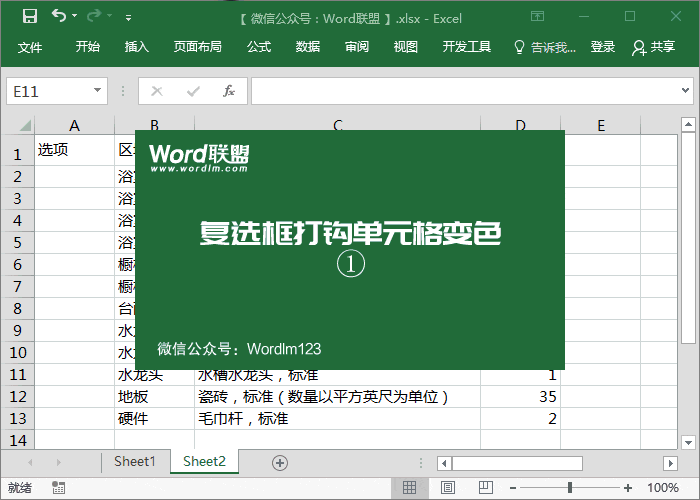700x500 pixels.
Task: Open the 页面布局 ribbon tab
Action: (197, 47)
